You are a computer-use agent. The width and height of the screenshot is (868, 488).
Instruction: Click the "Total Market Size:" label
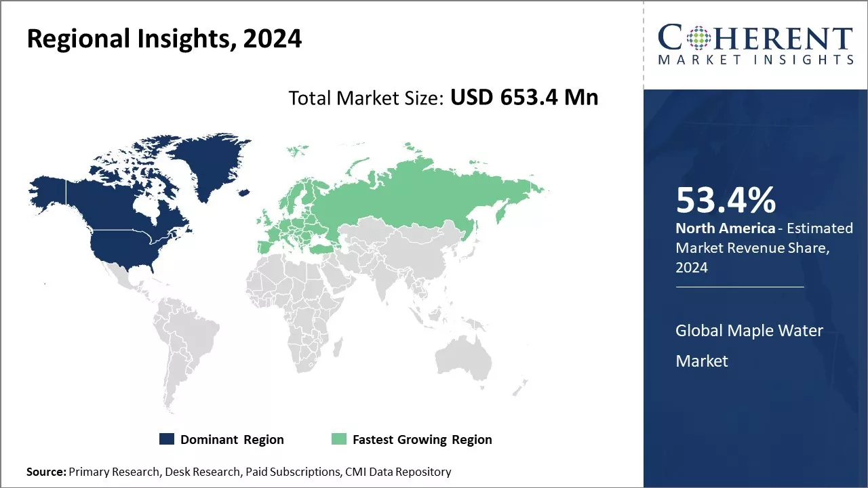(366, 98)
